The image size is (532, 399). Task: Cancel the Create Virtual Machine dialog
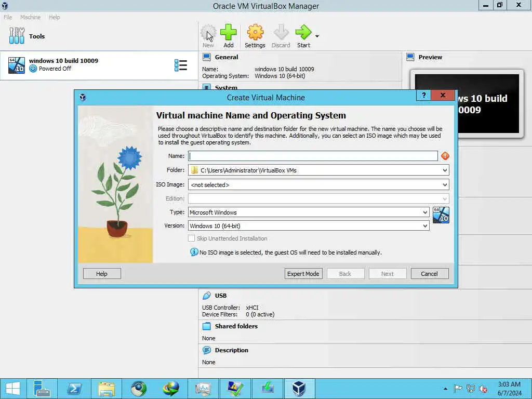[430, 274]
